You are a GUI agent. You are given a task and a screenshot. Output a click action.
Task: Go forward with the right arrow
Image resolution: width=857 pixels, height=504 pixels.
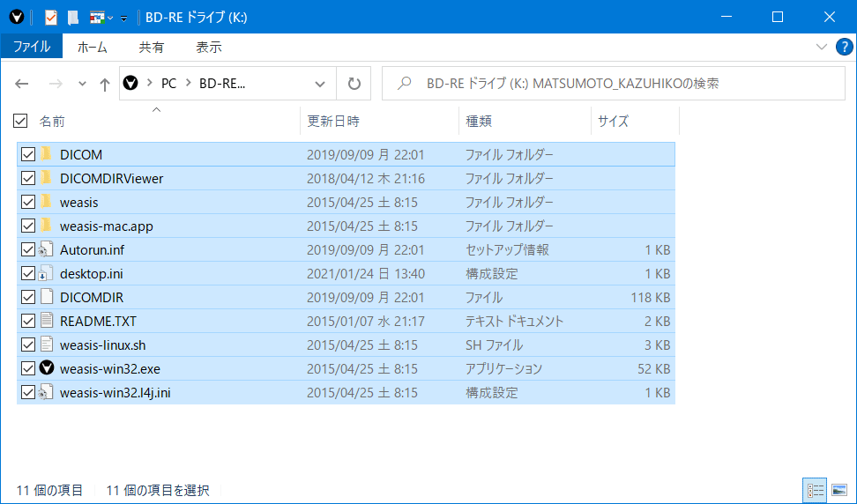(x=56, y=84)
